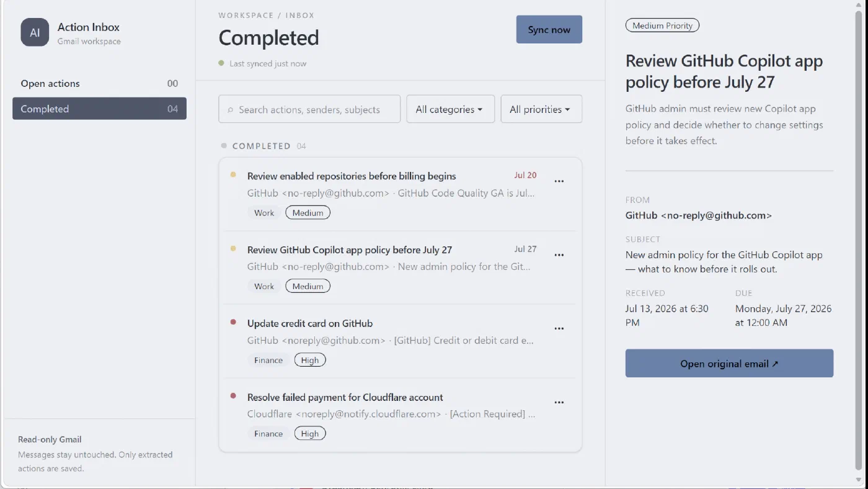Viewport: 868px width, 489px height.
Task: Click the email subject New admin policy text
Action: coord(724,262)
